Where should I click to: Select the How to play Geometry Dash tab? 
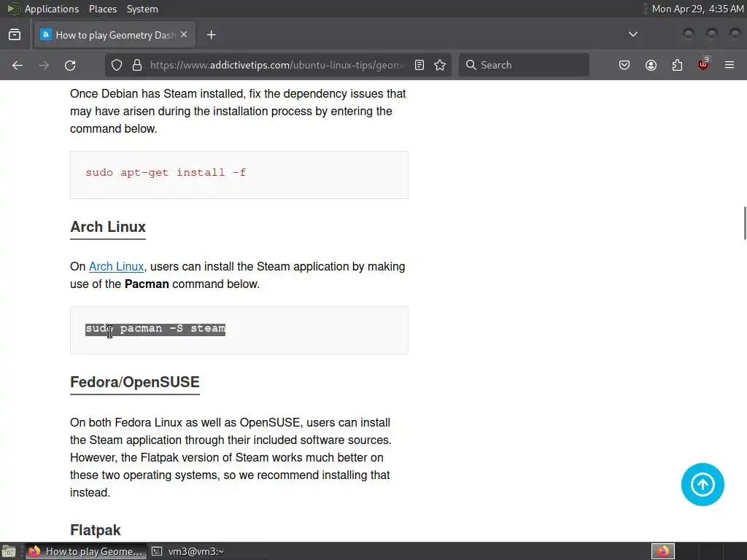pos(115,35)
